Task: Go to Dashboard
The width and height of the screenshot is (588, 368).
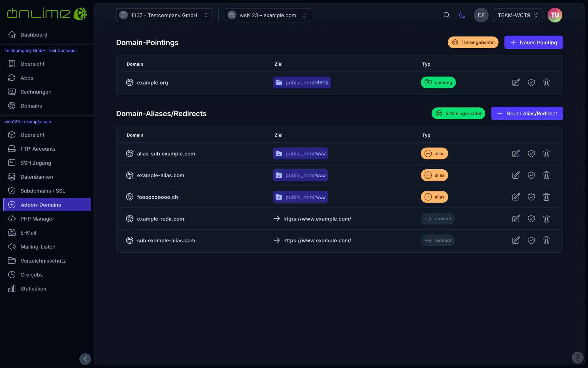Action: click(x=47, y=35)
